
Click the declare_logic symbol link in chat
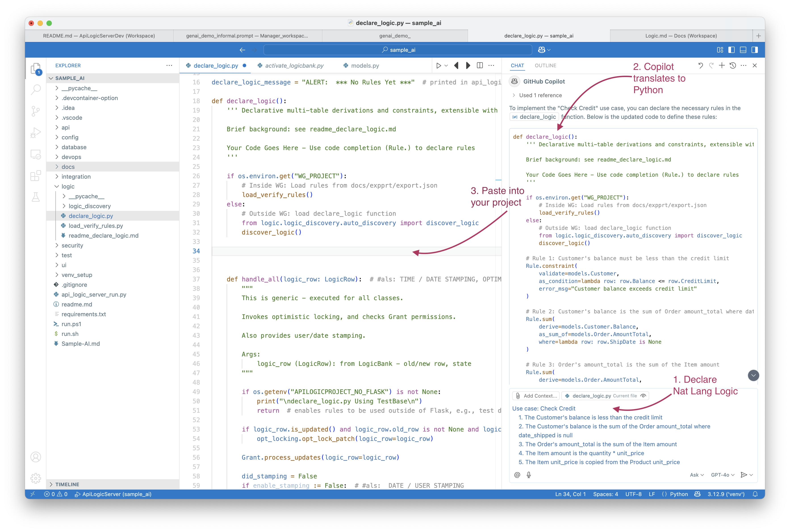(534, 117)
